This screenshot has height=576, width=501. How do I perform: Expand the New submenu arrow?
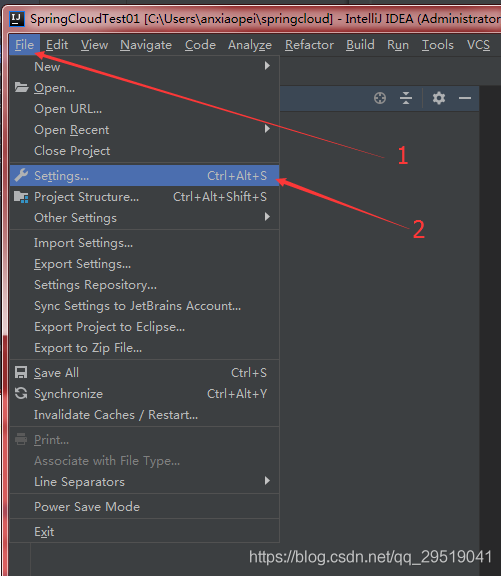pyautogui.click(x=267, y=66)
